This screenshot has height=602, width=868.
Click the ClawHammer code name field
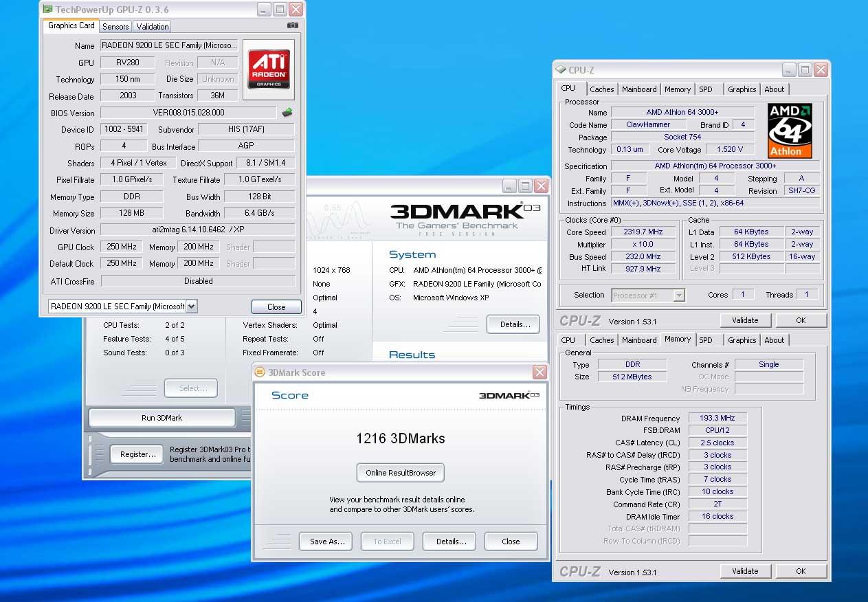(x=649, y=124)
